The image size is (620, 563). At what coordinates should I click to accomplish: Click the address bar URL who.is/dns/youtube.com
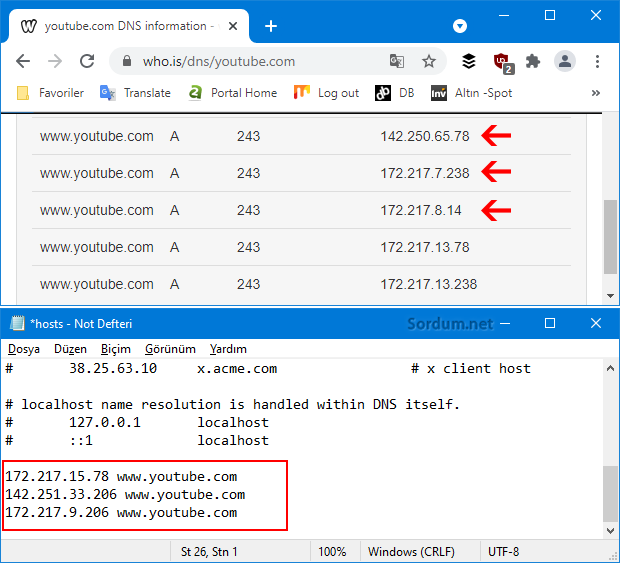coord(219,62)
